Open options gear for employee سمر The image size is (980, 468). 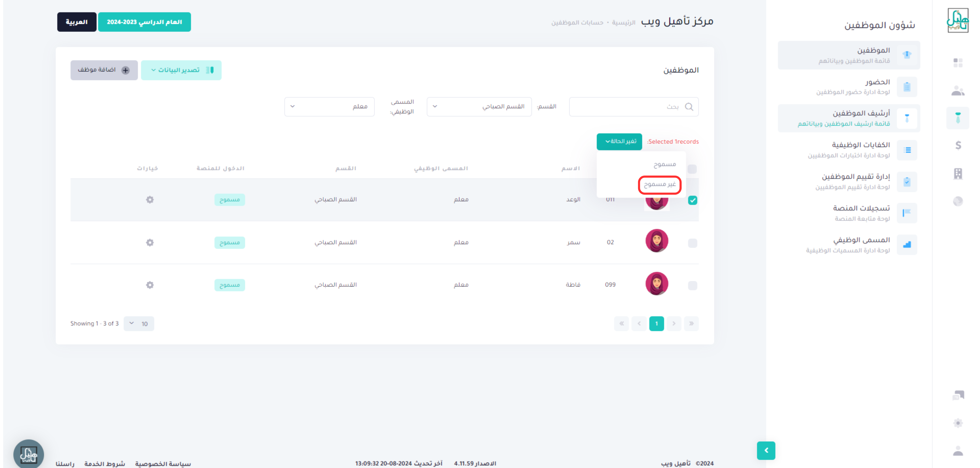[150, 243]
